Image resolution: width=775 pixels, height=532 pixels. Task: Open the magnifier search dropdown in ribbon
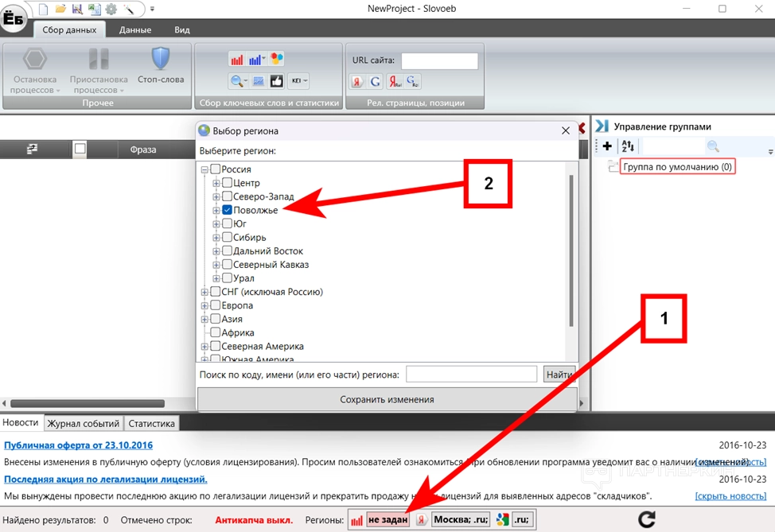[240, 81]
